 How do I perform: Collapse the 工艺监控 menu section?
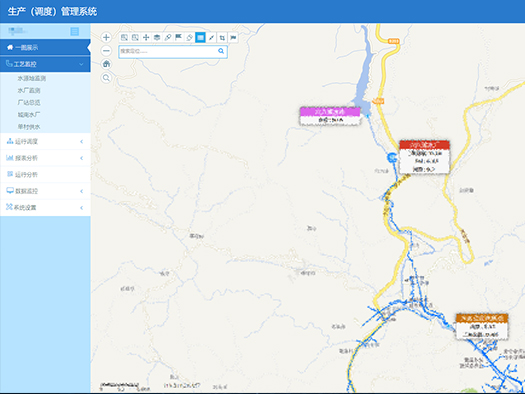45,64
